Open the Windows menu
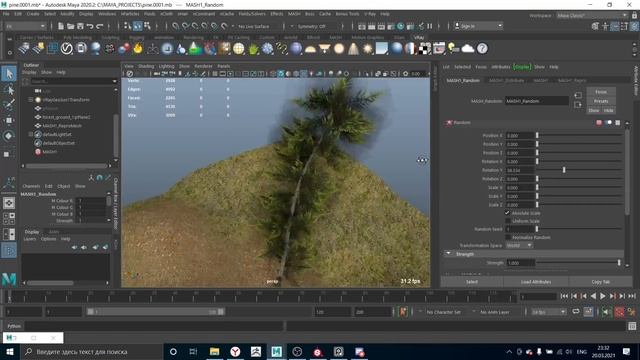 pos(107,14)
